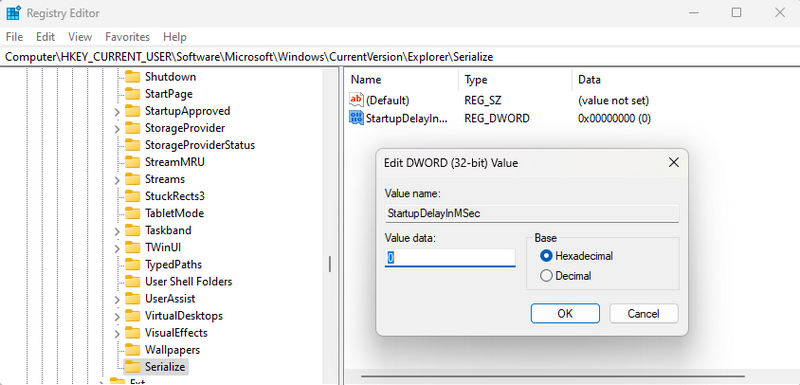Image resolution: width=800 pixels, height=385 pixels.
Task: Click the REG_SZ type cell
Action: 483,100
